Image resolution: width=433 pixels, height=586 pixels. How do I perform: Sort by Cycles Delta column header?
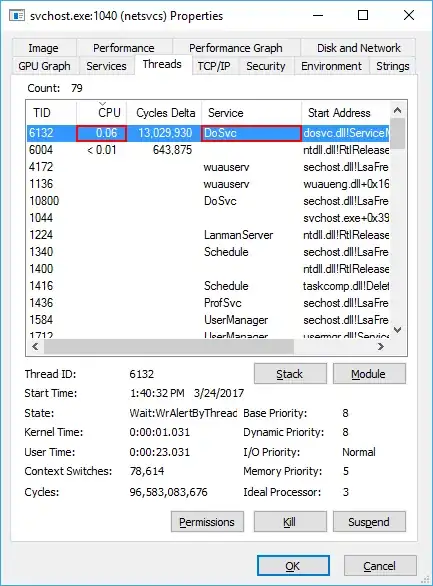coord(164,113)
